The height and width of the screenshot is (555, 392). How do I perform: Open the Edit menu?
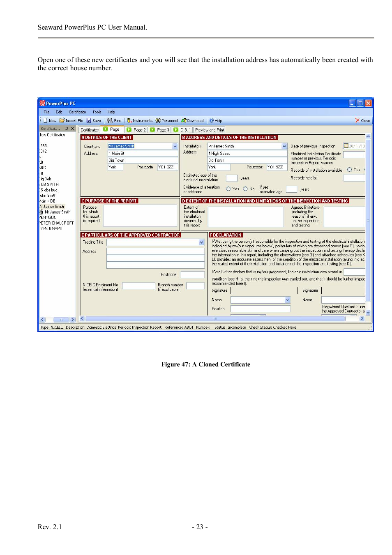point(59,112)
